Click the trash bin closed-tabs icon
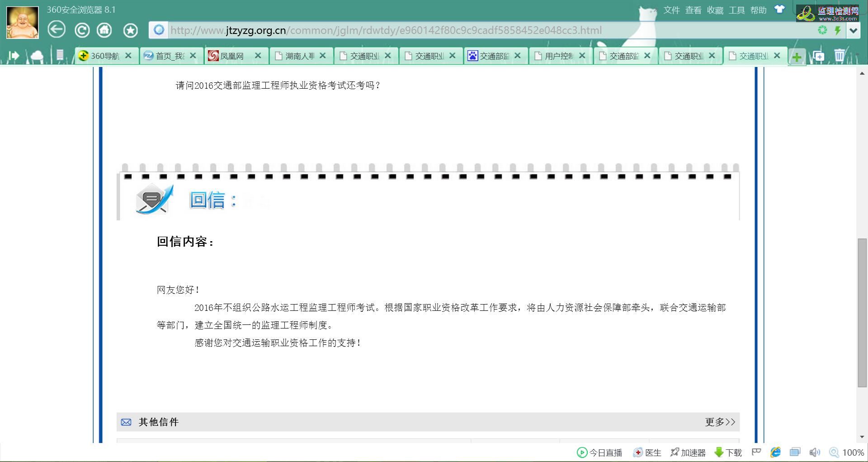 (x=839, y=56)
